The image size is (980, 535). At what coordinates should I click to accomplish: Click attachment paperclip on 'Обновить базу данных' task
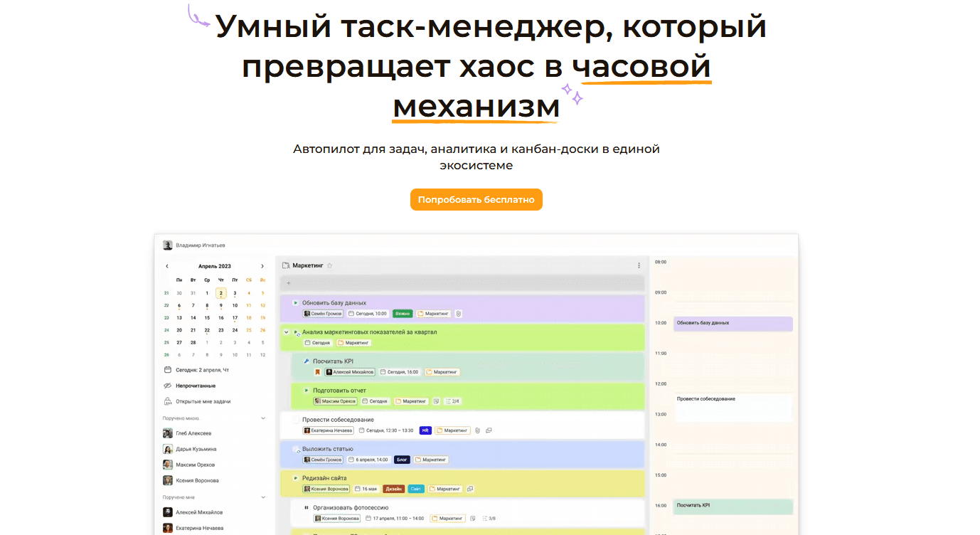tap(459, 313)
